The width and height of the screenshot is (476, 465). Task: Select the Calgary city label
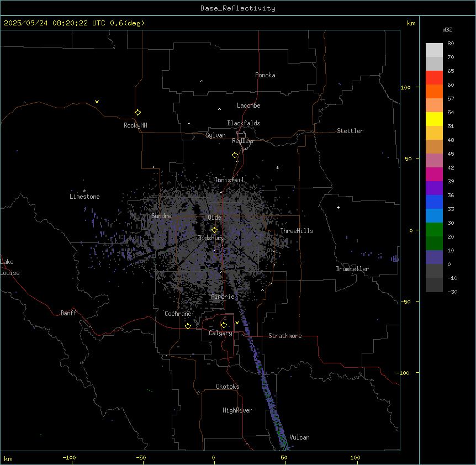pyautogui.click(x=220, y=334)
